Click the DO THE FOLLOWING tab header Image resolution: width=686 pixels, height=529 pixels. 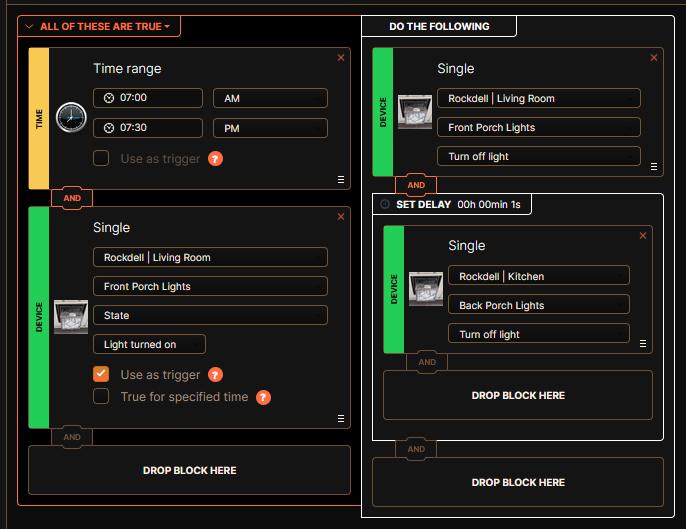tap(439, 26)
